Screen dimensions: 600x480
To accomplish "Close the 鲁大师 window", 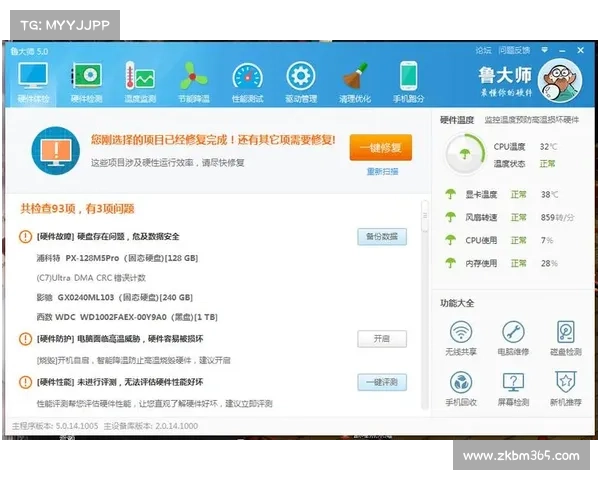I will (x=580, y=51).
